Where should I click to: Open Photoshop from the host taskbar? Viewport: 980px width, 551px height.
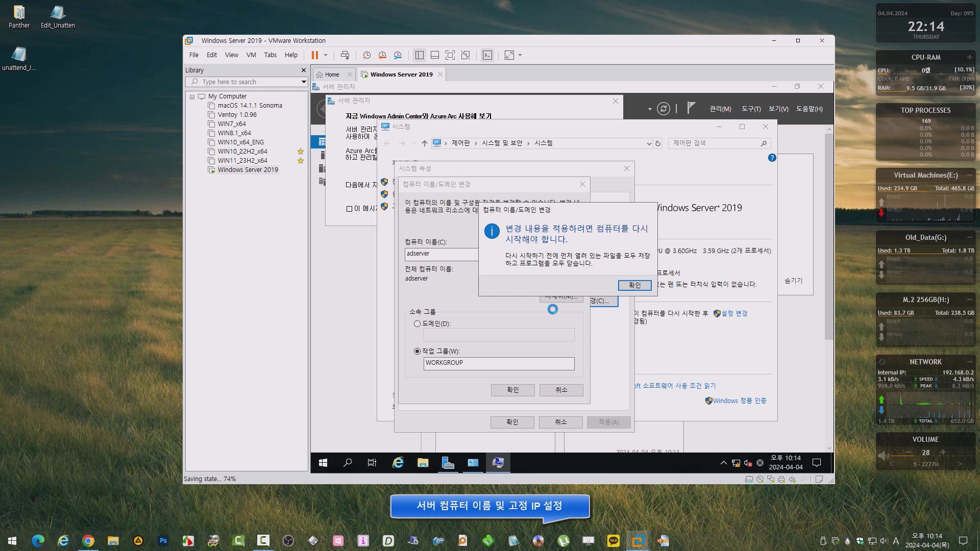(x=163, y=541)
